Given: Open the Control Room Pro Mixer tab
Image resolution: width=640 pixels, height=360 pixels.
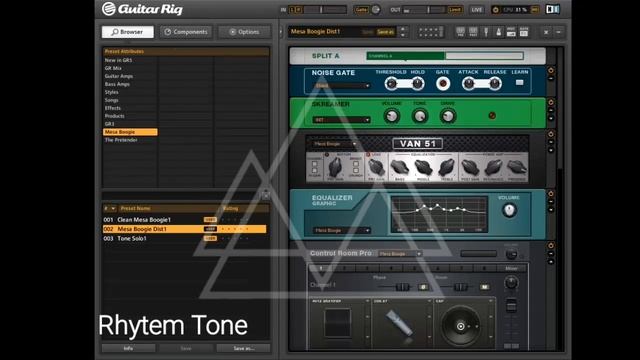Looking at the screenshot, I should tap(511, 268).
